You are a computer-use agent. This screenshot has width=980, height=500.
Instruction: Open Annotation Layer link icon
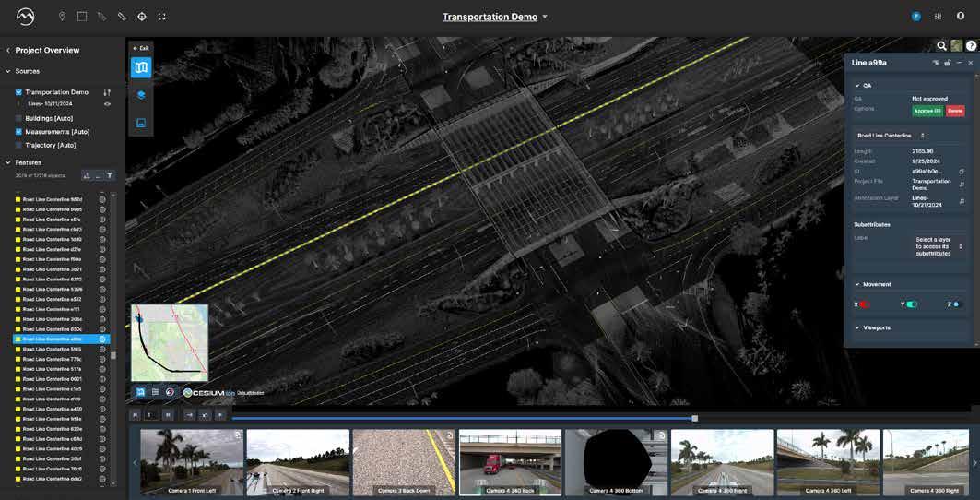click(x=962, y=201)
